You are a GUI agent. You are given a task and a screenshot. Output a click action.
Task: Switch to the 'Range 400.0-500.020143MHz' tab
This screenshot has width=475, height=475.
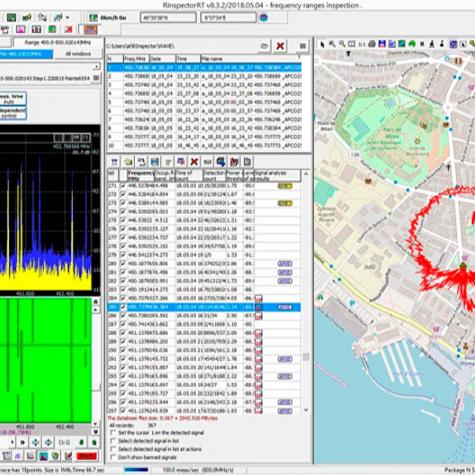(57, 43)
